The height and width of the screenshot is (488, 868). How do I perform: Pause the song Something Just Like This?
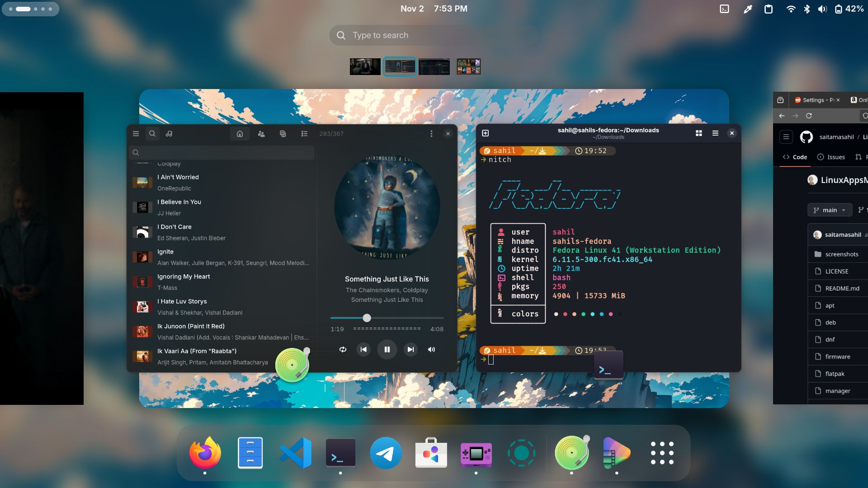pyautogui.click(x=387, y=349)
